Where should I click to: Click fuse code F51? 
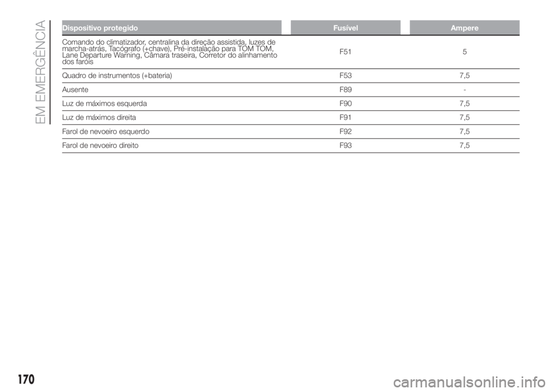(346, 51)
